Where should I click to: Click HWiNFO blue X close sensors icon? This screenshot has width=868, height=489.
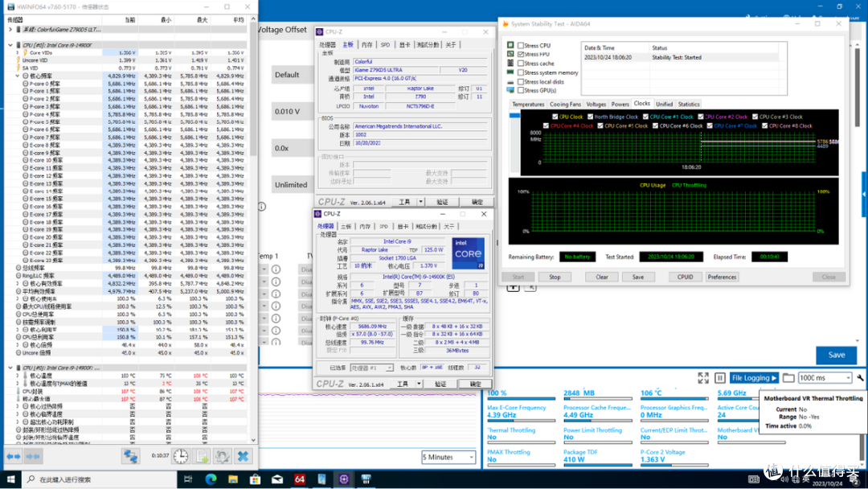coord(243,456)
